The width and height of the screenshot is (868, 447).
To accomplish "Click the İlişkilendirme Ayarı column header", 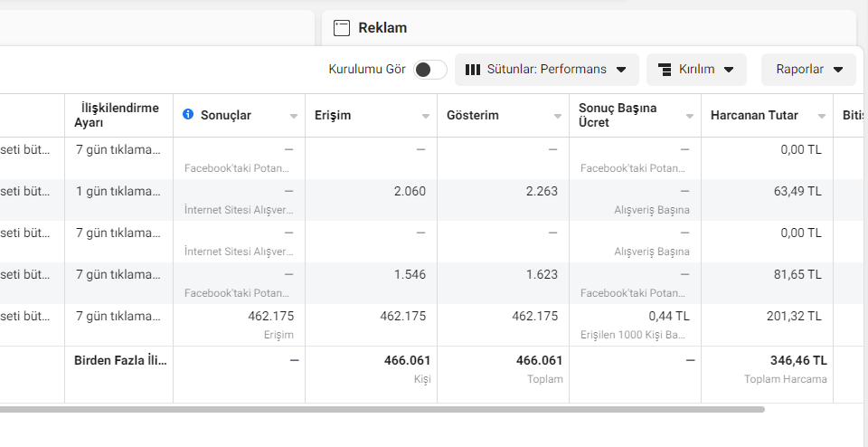I will pos(119,115).
